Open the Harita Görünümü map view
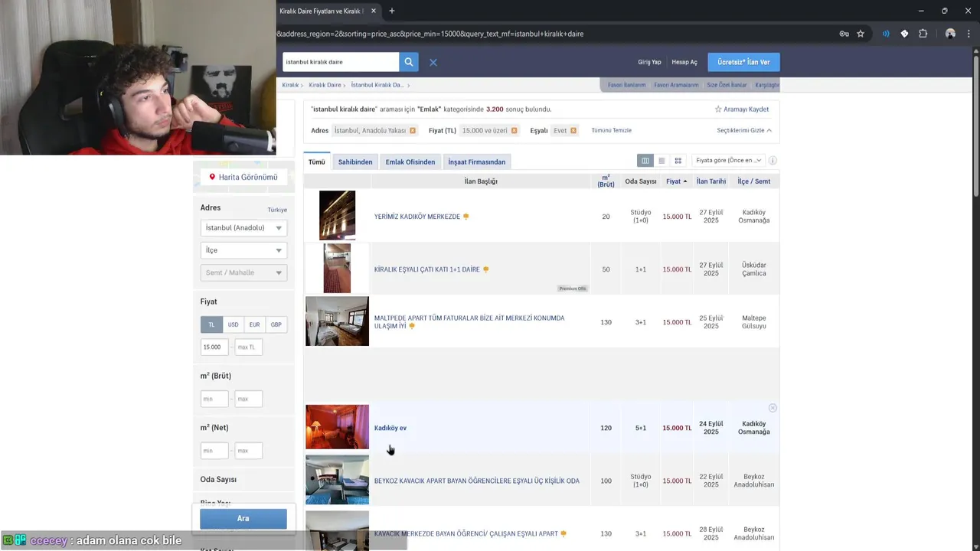Screen dimensions: 980x551 coord(243,177)
